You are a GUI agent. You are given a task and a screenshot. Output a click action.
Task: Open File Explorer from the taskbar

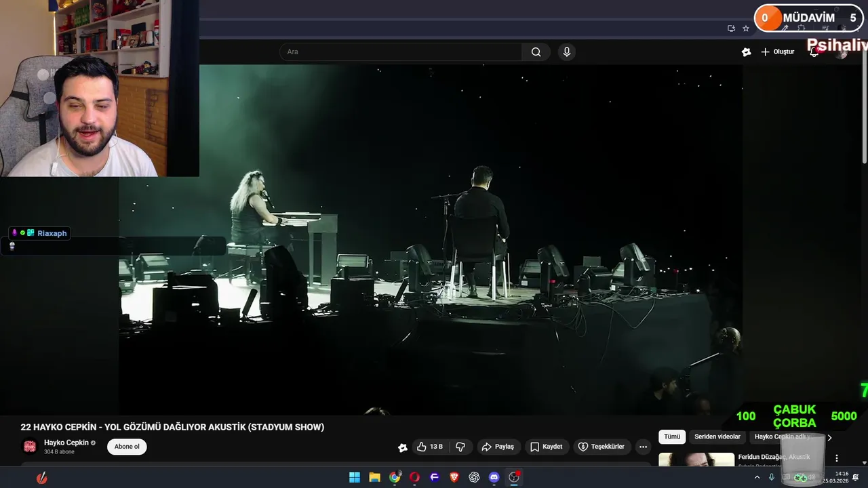point(374,477)
